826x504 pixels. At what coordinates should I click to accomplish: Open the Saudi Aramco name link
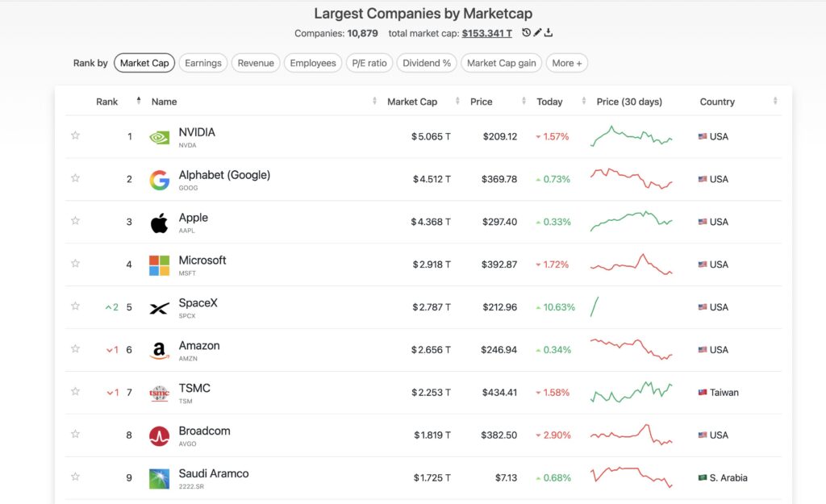point(213,473)
